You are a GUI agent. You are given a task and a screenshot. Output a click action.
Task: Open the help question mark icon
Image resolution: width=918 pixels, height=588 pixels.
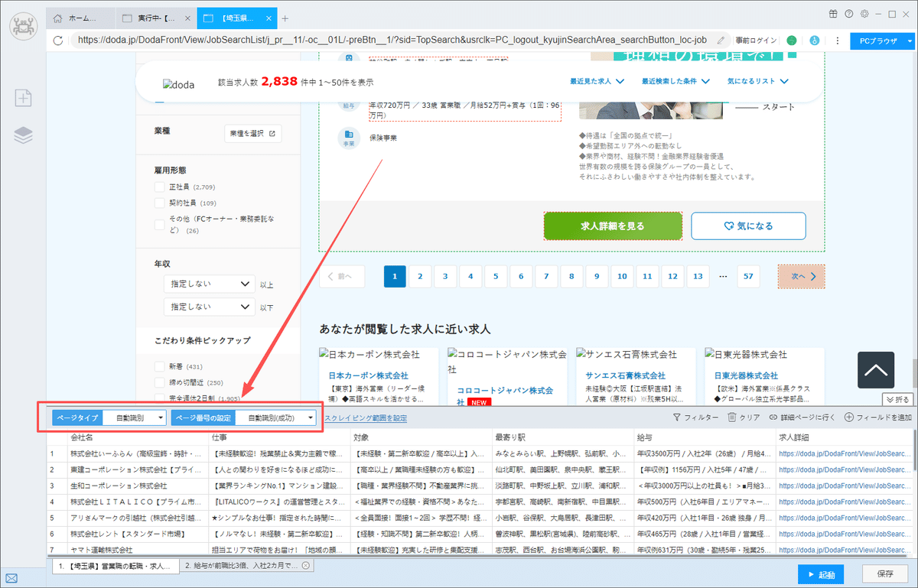pos(849,14)
